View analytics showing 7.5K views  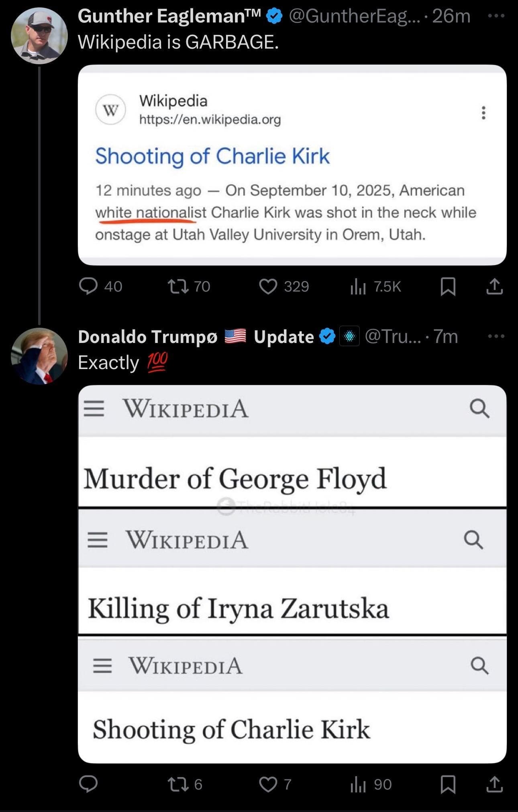click(x=358, y=286)
